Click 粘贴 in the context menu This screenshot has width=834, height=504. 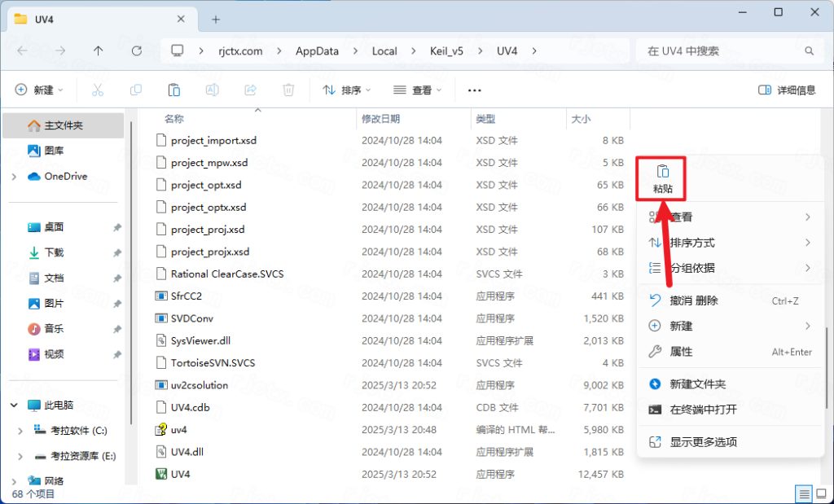coord(661,177)
